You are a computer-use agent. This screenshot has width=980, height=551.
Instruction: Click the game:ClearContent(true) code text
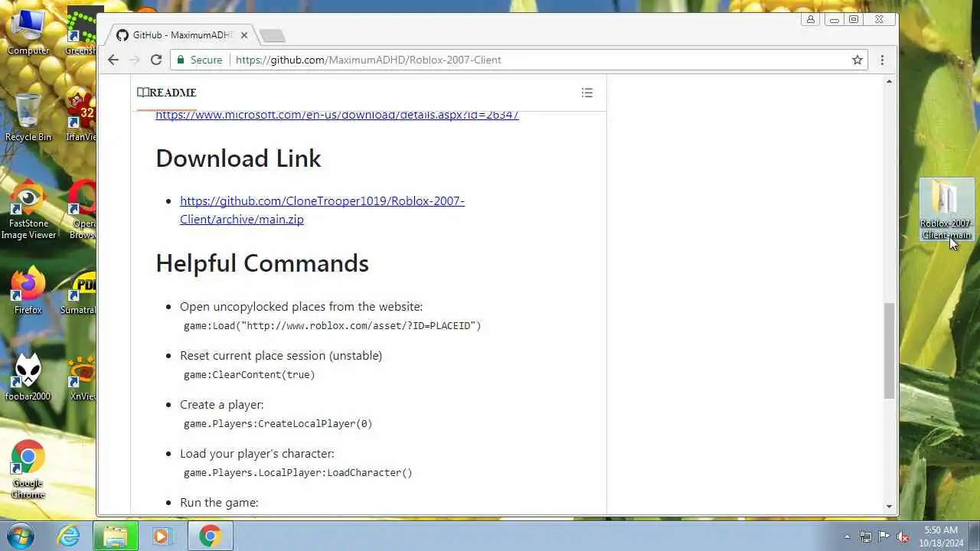click(x=250, y=374)
